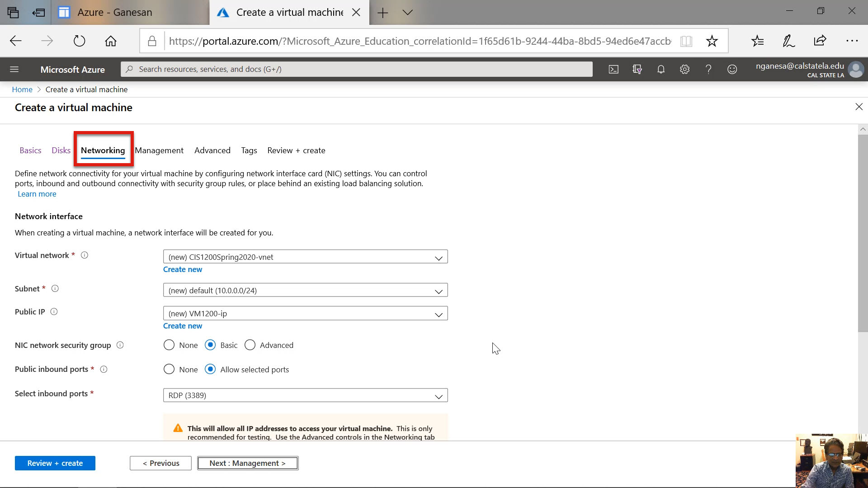Screen dimensions: 868x488
Task: Expand the Subnet dropdown
Action: point(305,291)
